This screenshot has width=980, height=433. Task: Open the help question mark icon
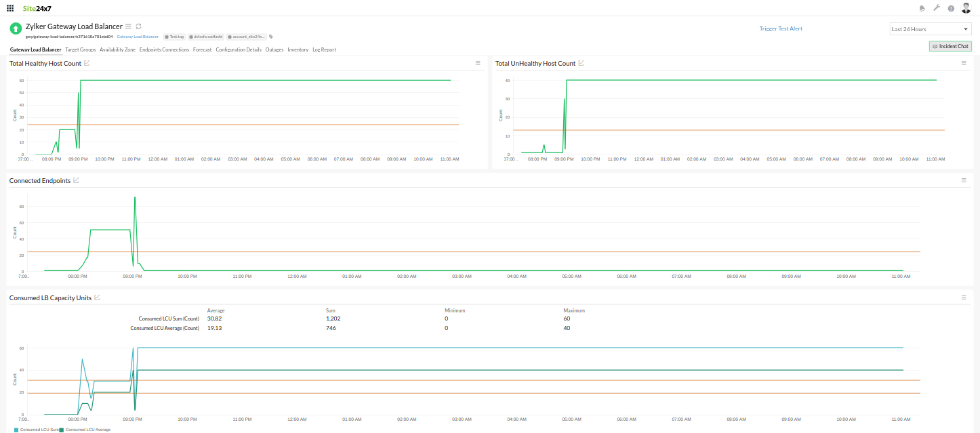(x=951, y=9)
